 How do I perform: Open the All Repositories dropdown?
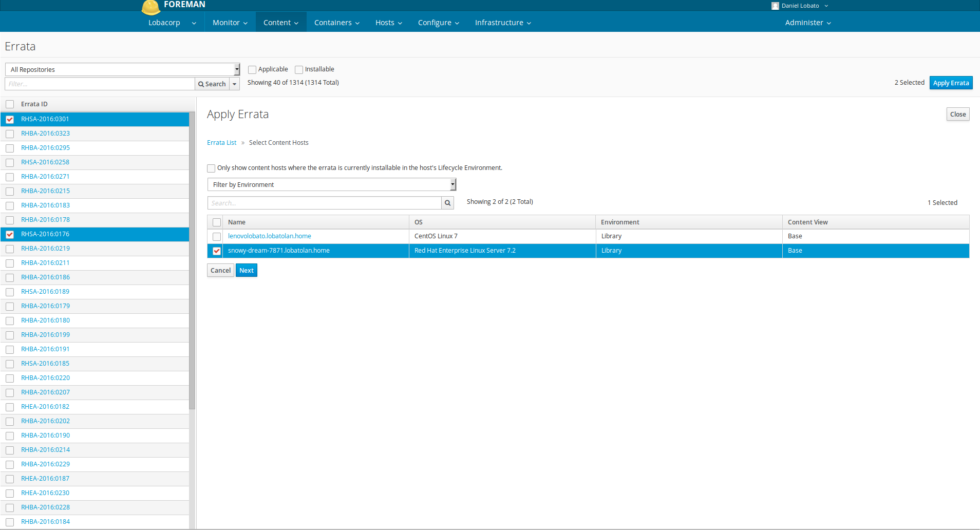122,69
